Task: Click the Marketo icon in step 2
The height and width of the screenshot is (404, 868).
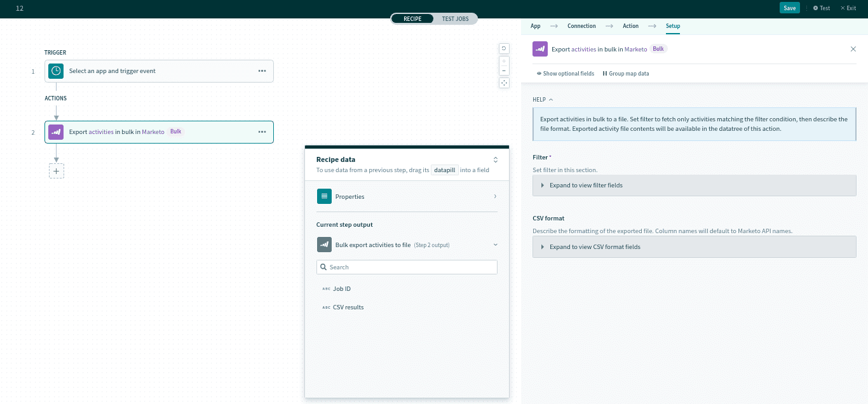Action: pos(56,132)
